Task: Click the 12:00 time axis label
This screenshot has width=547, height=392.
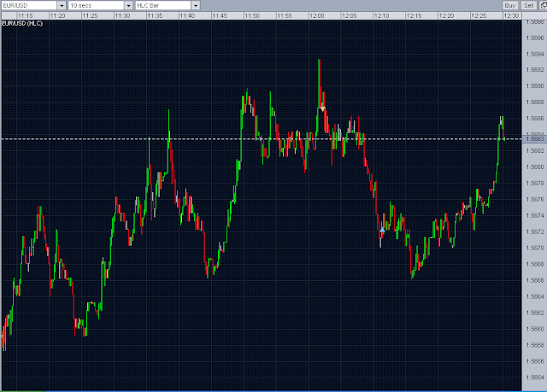Action: [x=317, y=15]
